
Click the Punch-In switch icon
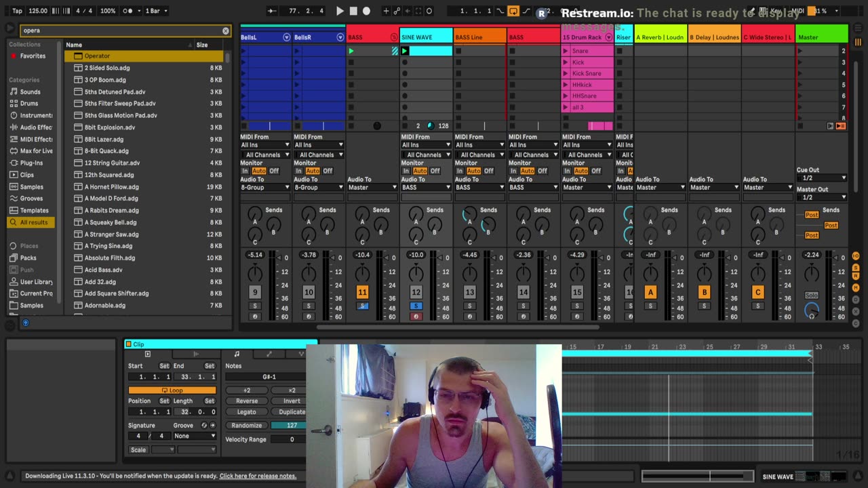500,11
